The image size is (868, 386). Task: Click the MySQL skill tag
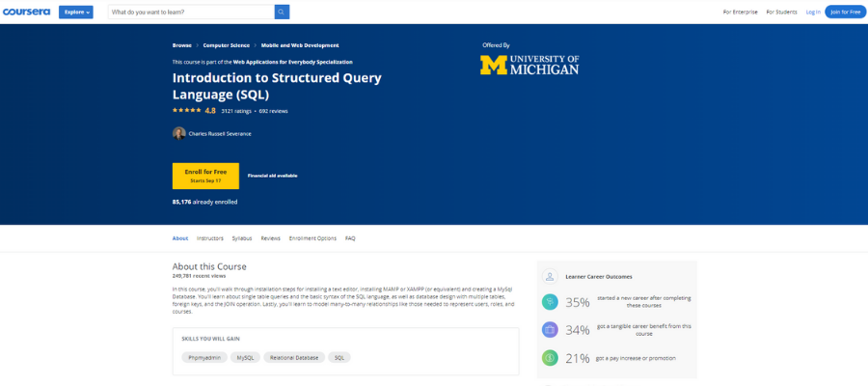245,358
